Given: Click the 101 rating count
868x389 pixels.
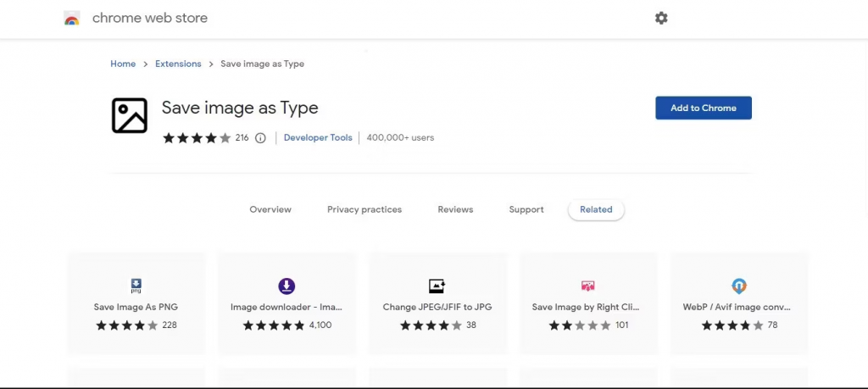Looking at the screenshot, I should (622, 325).
